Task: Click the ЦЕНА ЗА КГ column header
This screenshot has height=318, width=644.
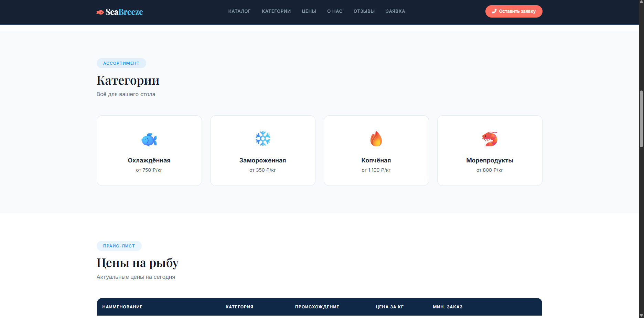Action: (x=390, y=307)
